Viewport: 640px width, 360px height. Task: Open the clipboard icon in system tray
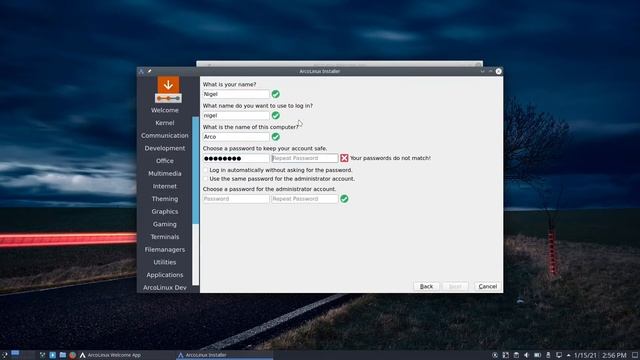[516, 355]
